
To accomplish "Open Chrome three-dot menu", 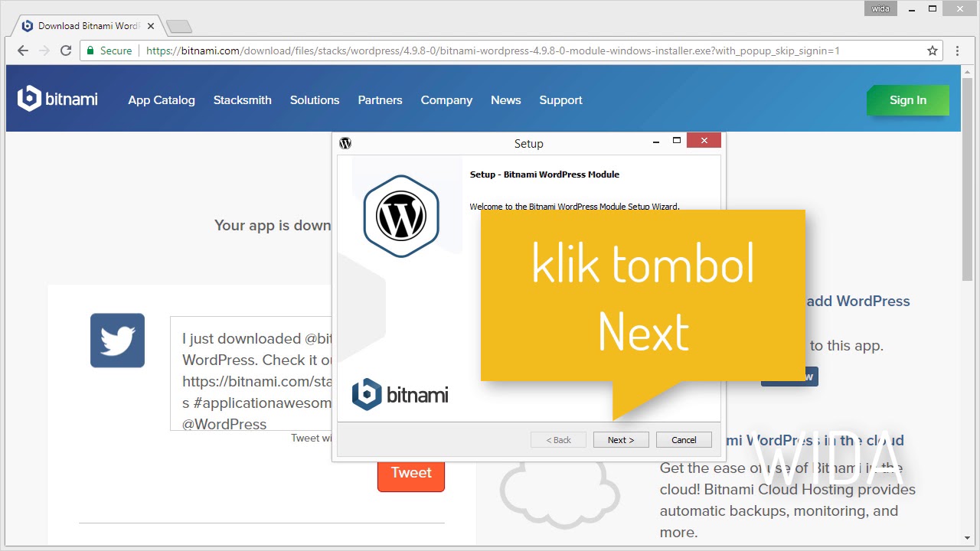I will click(958, 51).
